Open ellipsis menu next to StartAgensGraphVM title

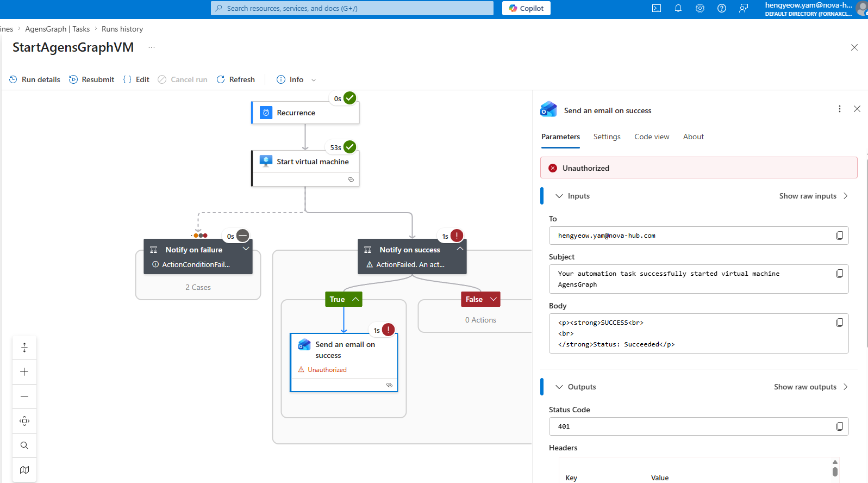(152, 47)
